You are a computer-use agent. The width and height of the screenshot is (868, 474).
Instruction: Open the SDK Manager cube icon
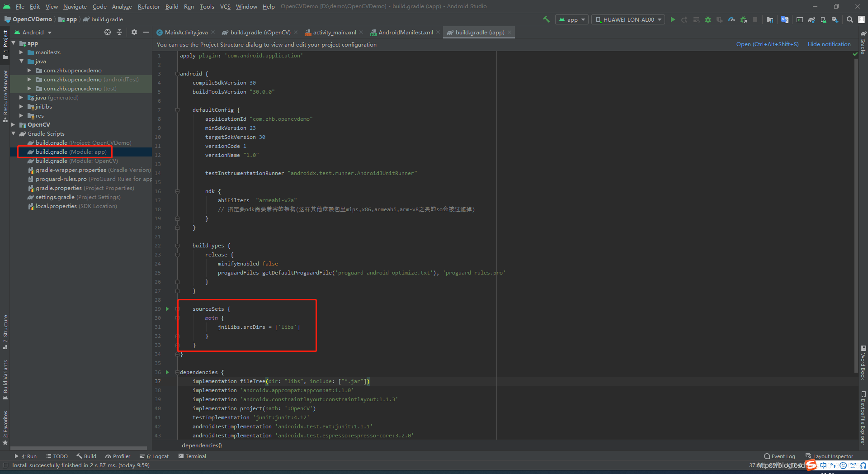(x=835, y=19)
